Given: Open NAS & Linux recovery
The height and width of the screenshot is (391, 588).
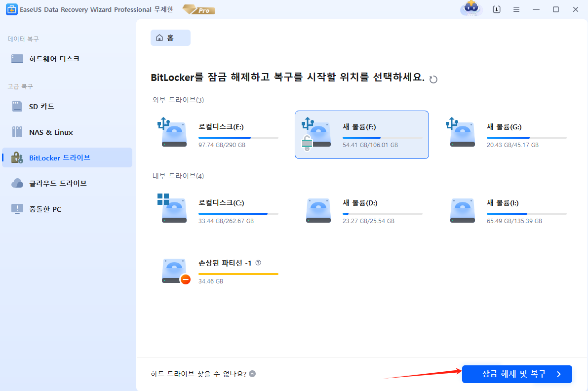Looking at the screenshot, I should point(67,132).
